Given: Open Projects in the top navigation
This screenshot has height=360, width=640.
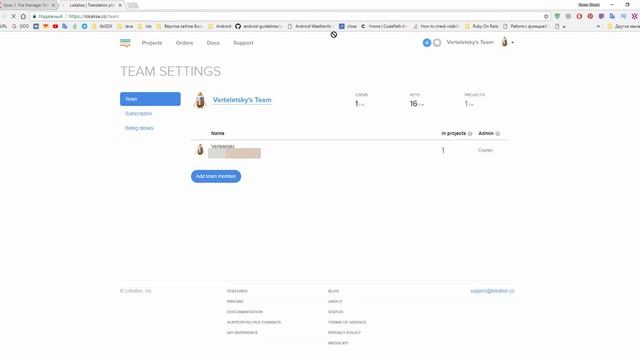Looking at the screenshot, I should pyautogui.click(x=152, y=43).
